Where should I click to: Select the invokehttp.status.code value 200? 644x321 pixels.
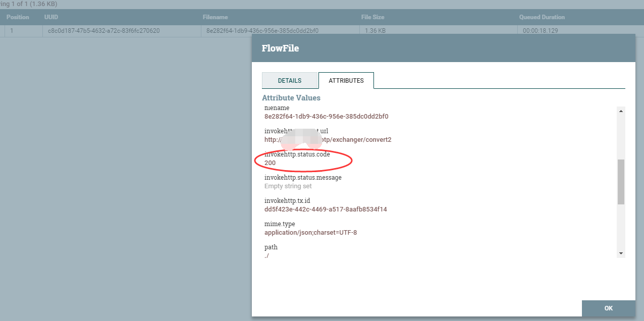(x=269, y=163)
